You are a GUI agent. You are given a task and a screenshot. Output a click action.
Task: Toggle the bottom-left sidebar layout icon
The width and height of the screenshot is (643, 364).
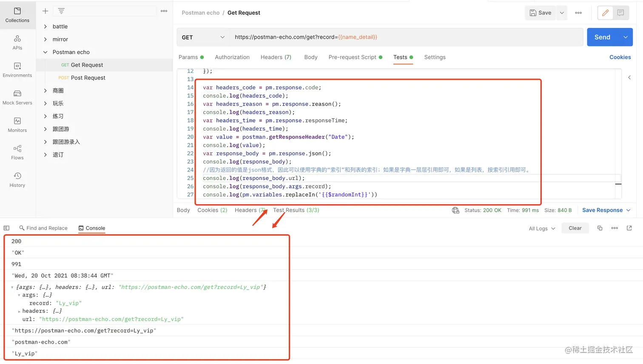pos(6,228)
